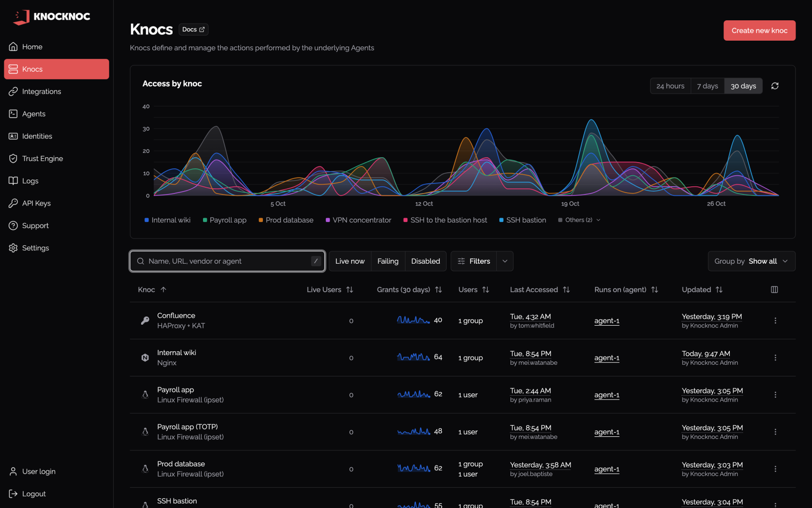The height and width of the screenshot is (508, 812).
Task: Open column visibility settings icon
Action: [x=774, y=289]
